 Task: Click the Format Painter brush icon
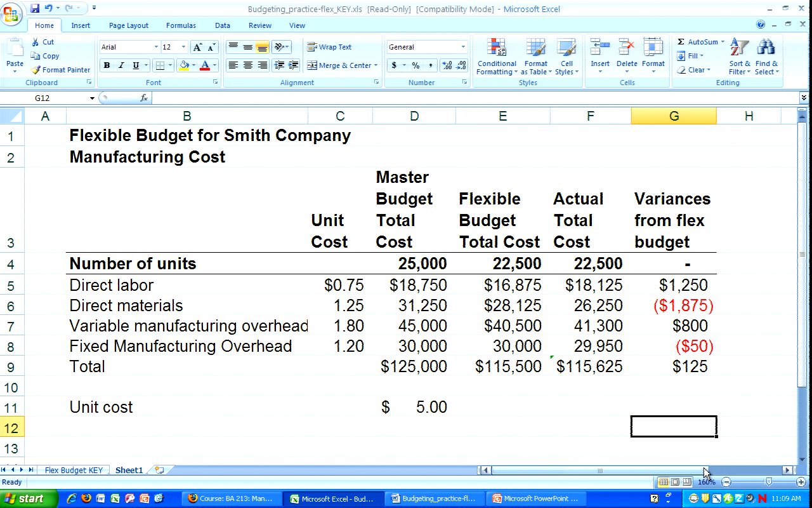coord(36,70)
